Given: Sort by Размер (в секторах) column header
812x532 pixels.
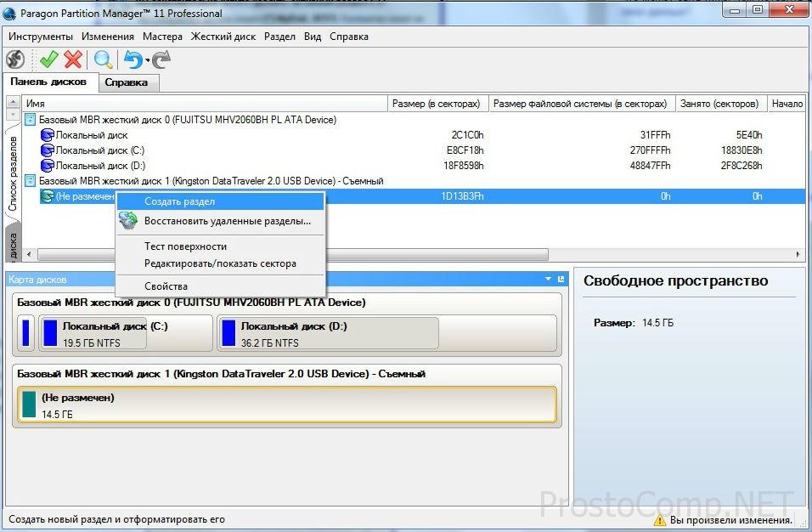Looking at the screenshot, I should (438, 104).
